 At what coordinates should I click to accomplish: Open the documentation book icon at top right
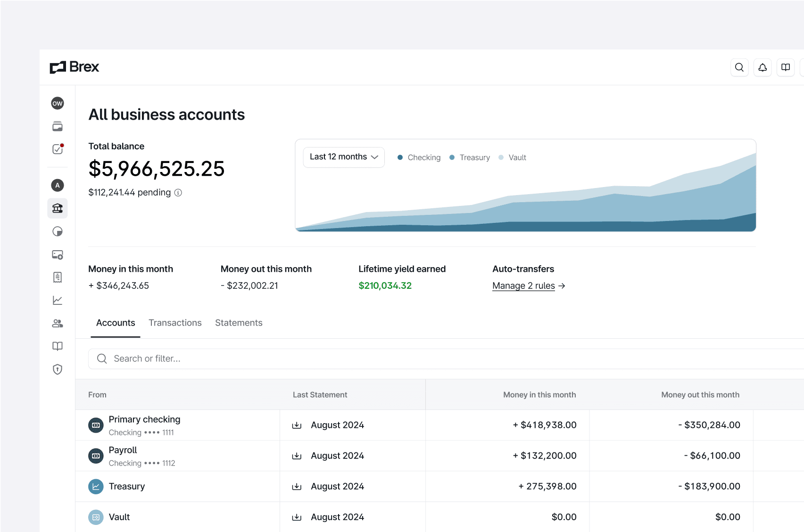pos(786,67)
